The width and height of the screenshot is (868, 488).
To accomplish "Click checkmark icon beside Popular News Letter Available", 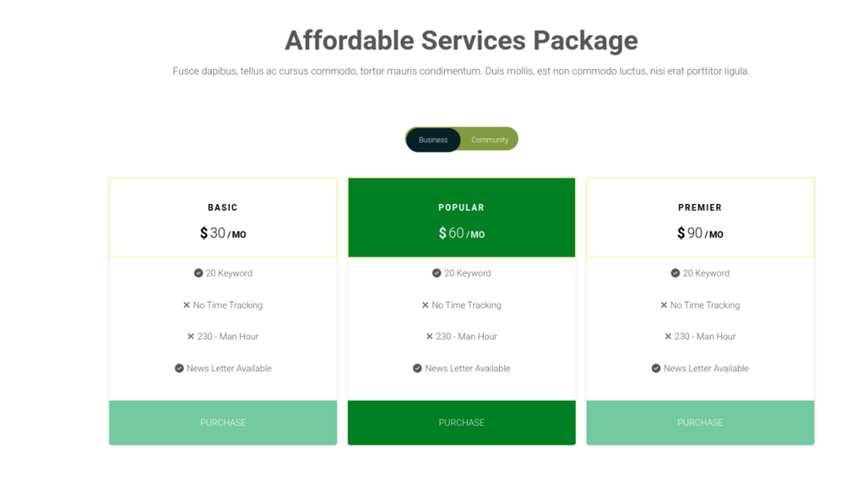I will [x=418, y=369].
